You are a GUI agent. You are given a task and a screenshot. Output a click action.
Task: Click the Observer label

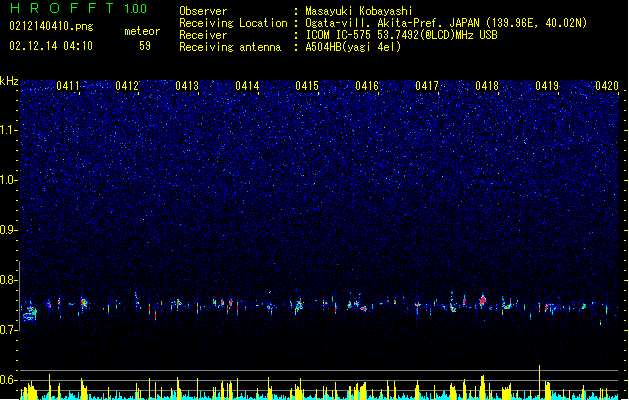203,11
